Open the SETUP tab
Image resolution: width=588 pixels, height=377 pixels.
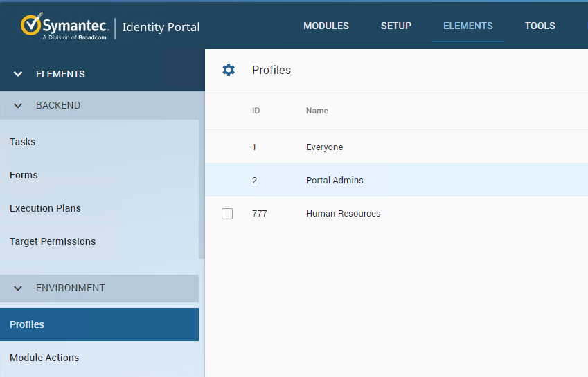396,26
